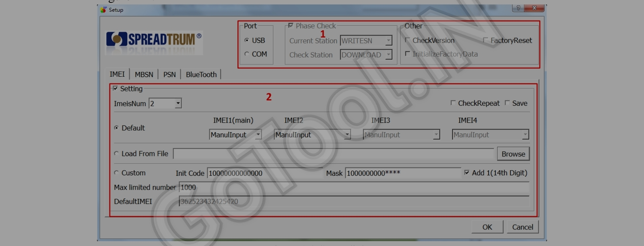Expand the IMEI1(main) input mode dropdown

(x=258, y=135)
